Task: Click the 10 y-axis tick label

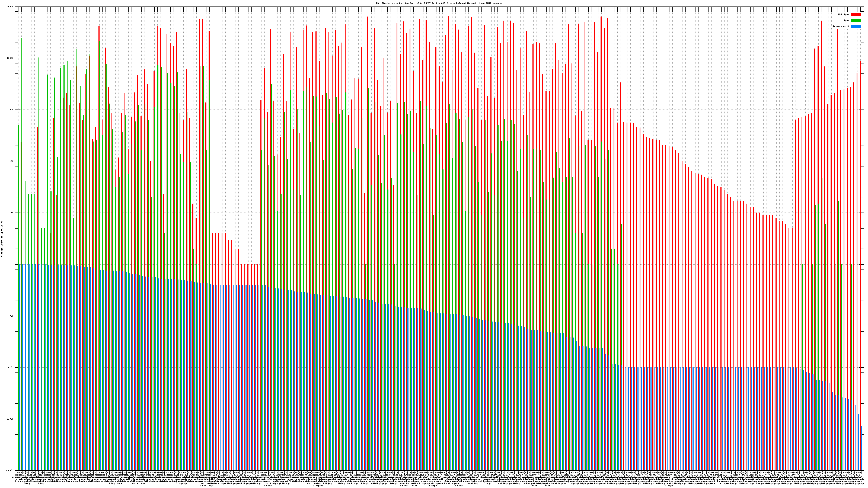Action: coord(12,213)
